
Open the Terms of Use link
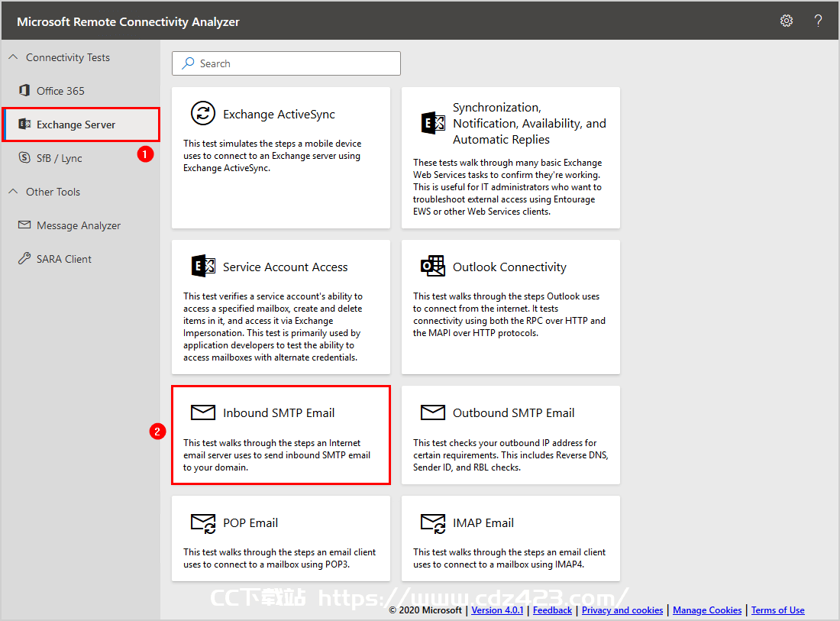(777, 610)
